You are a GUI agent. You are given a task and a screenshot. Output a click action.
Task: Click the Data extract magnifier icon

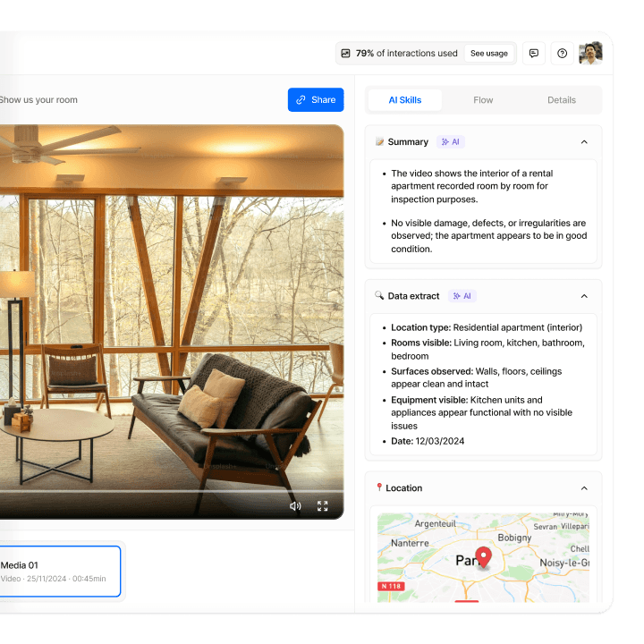(379, 296)
